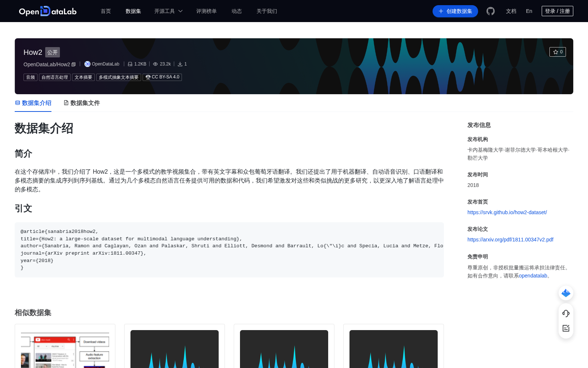Click the download count icon

point(180,64)
